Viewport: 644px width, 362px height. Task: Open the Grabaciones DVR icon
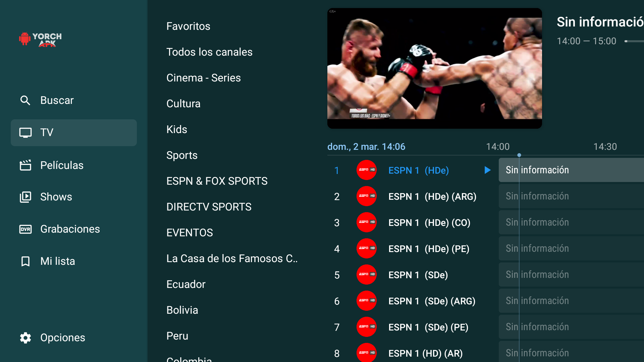click(25, 229)
